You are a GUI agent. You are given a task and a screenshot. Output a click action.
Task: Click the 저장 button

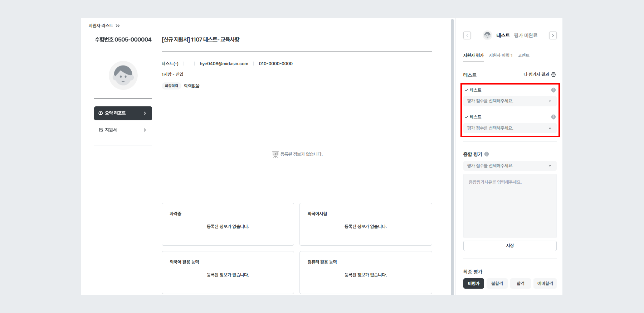[x=510, y=246]
